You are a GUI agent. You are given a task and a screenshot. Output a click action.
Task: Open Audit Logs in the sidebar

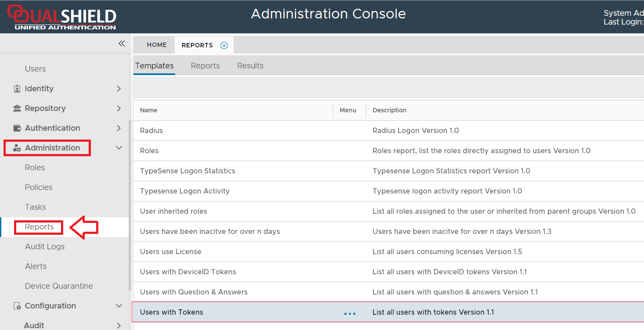tap(45, 247)
